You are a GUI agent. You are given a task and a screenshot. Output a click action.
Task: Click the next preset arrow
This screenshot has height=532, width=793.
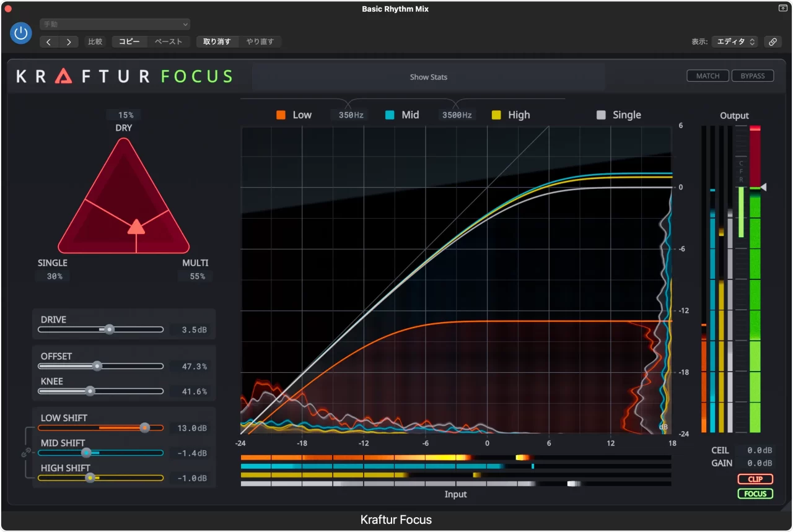[69, 41]
